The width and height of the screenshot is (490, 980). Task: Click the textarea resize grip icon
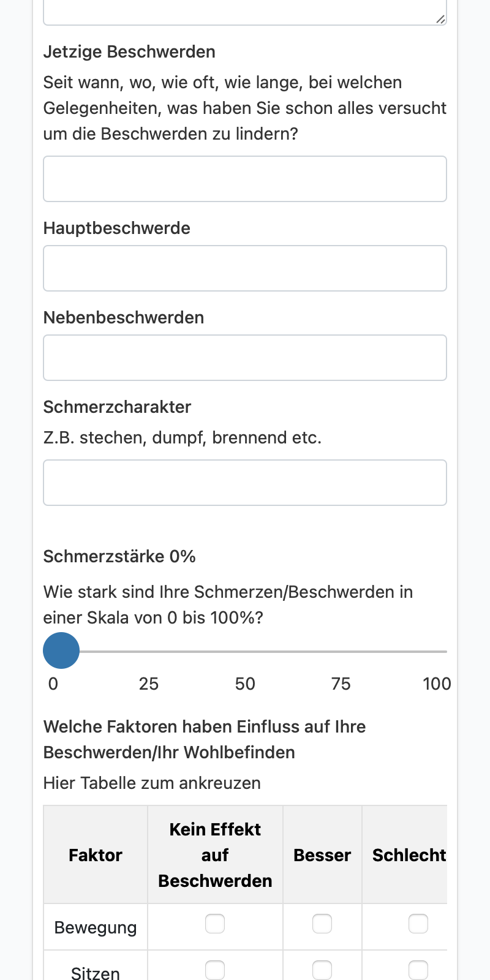click(440, 19)
